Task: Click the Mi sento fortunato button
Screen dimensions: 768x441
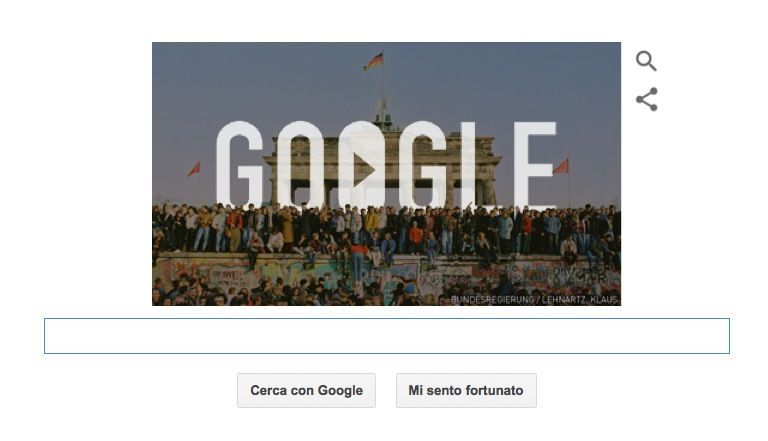Action: [466, 391]
